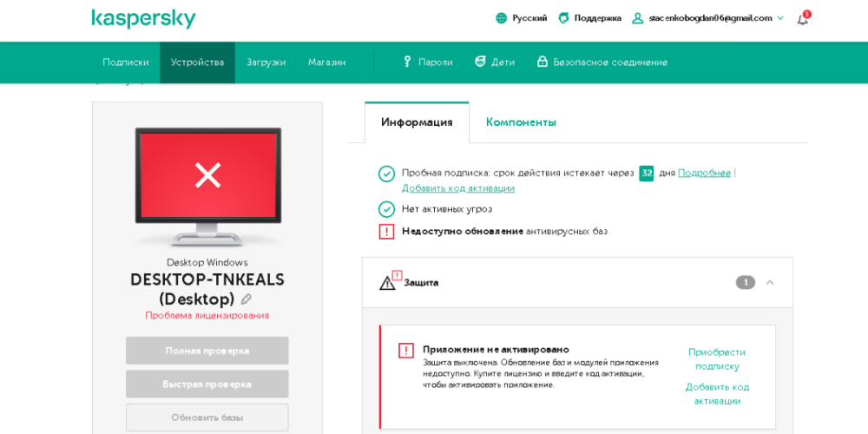Open Пароли in the navigation bar
868x434 pixels.
[x=436, y=62]
